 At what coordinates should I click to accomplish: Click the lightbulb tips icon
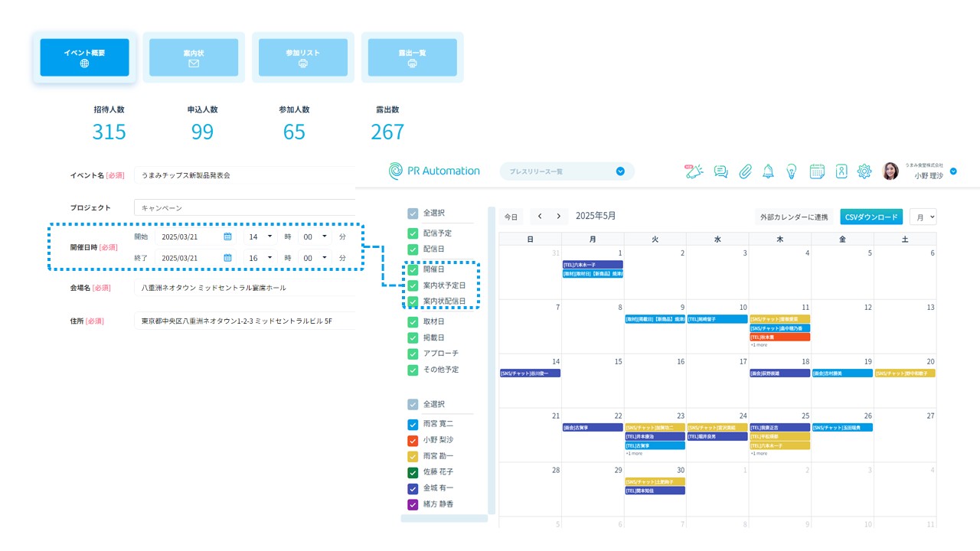[792, 171]
